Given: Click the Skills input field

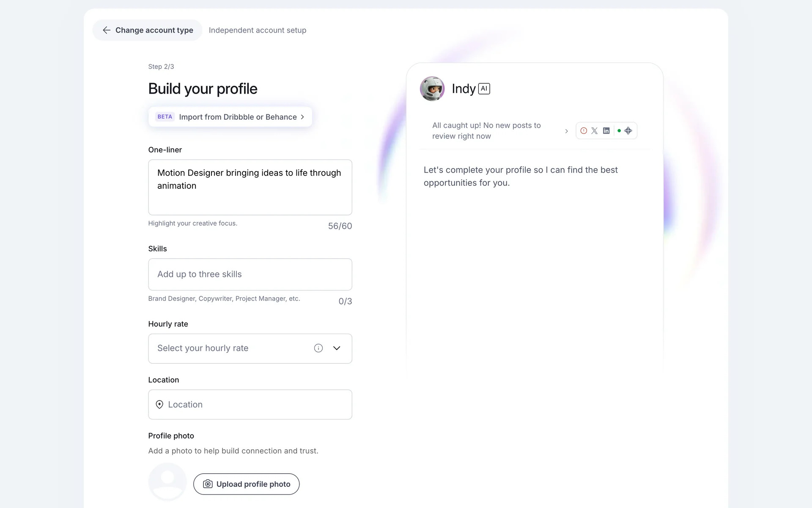Looking at the screenshot, I should point(250,274).
